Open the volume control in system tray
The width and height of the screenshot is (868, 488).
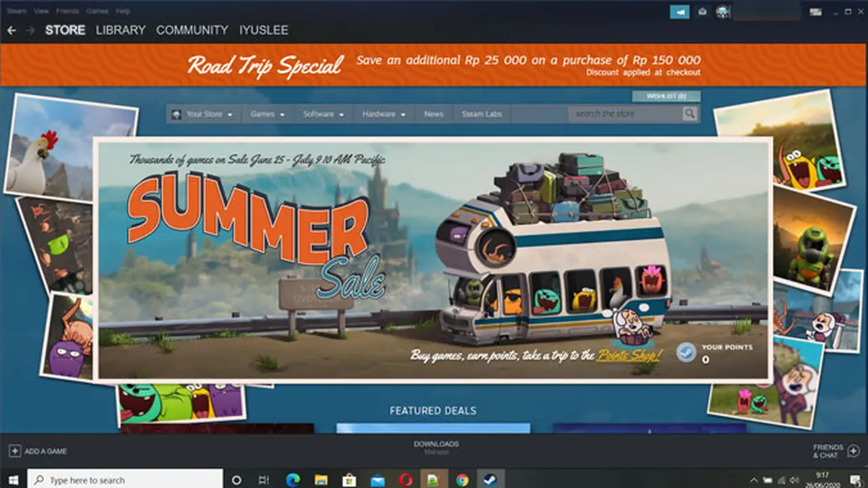point(793,480)
